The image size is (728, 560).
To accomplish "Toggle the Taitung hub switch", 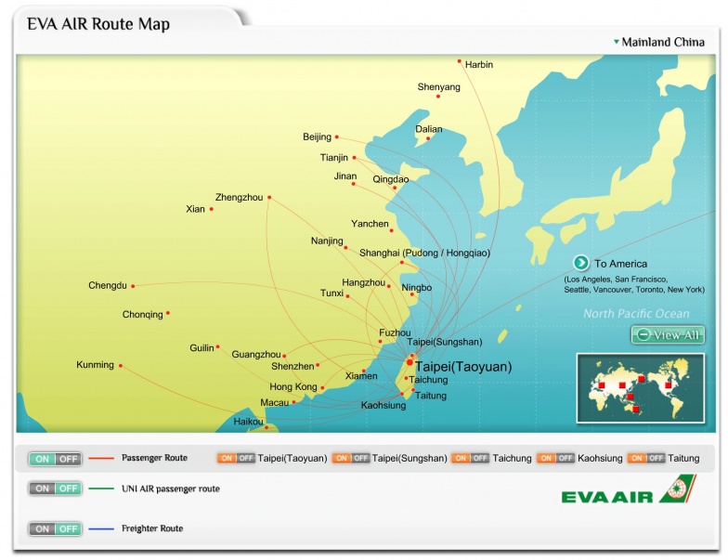I will pyautogui.click(x=646, y=459).
